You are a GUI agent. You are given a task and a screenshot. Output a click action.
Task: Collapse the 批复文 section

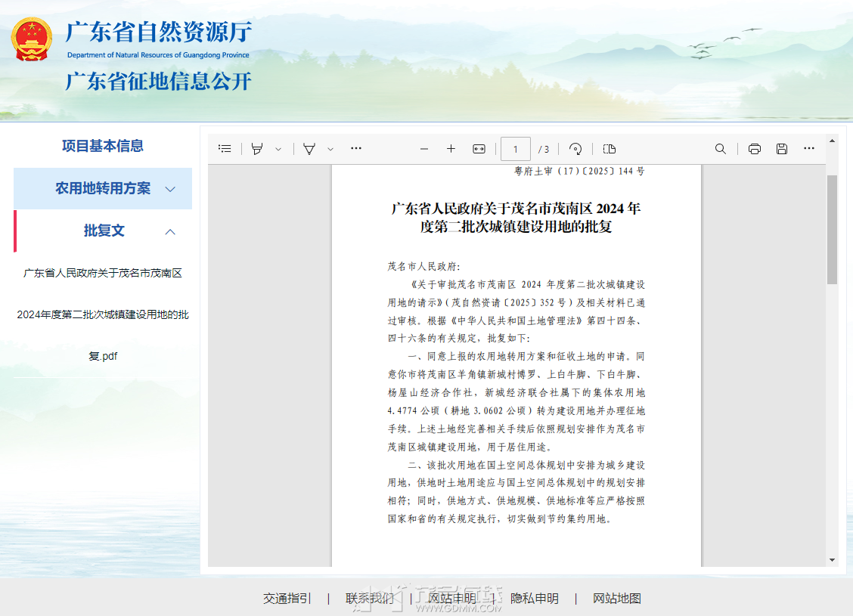[171, 231]
